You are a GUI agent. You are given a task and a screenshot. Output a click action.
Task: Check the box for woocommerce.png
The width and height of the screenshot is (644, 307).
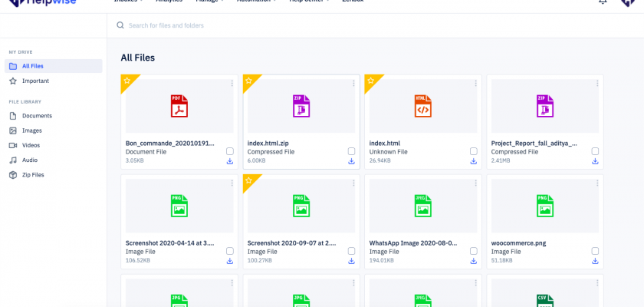click(x=595, y=251)
